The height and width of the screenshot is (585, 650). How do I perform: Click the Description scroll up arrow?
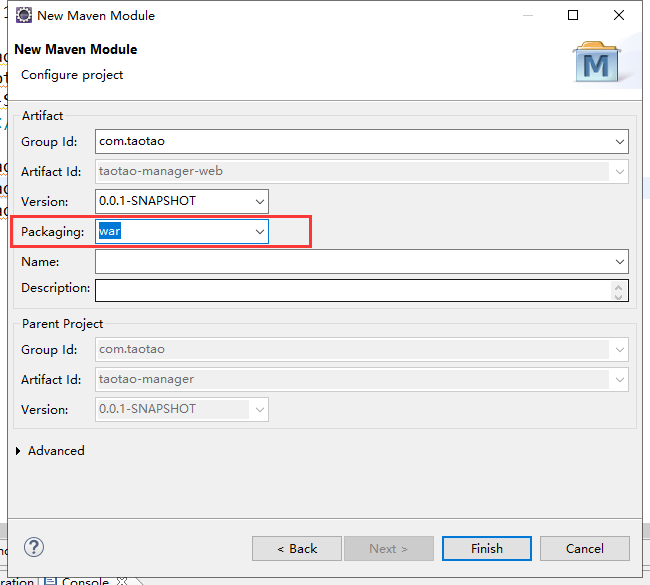click(618, 287)
